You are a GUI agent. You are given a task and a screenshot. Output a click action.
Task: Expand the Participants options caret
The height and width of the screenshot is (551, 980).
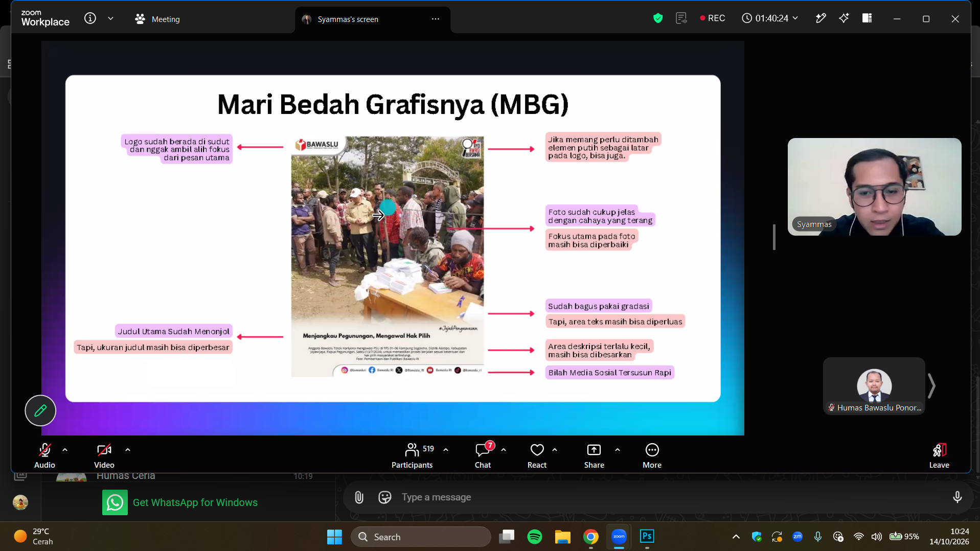coord(446,450)
